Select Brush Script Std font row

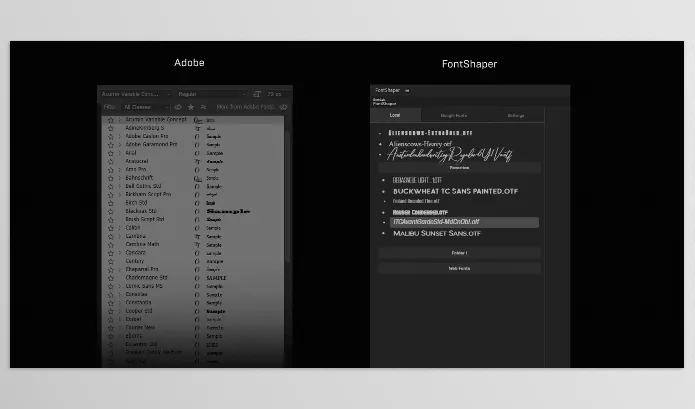pyautogui.click(x=193, y=219)
